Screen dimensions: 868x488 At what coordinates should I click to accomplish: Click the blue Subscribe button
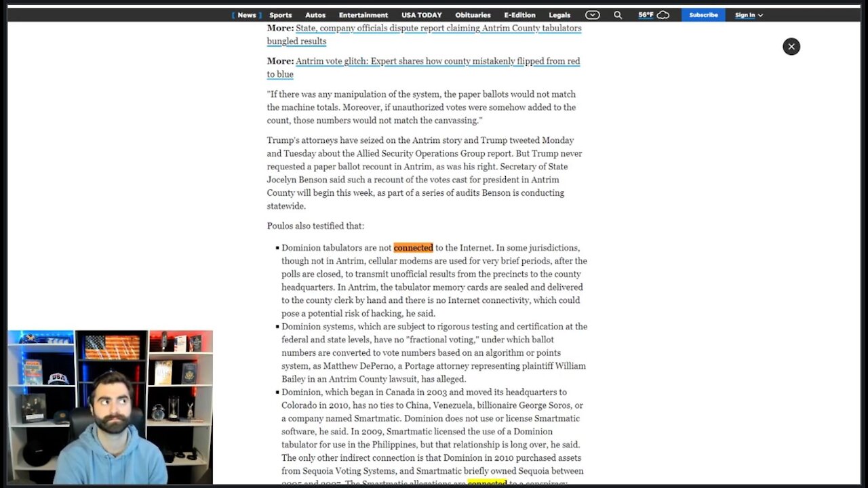point(703,15)
